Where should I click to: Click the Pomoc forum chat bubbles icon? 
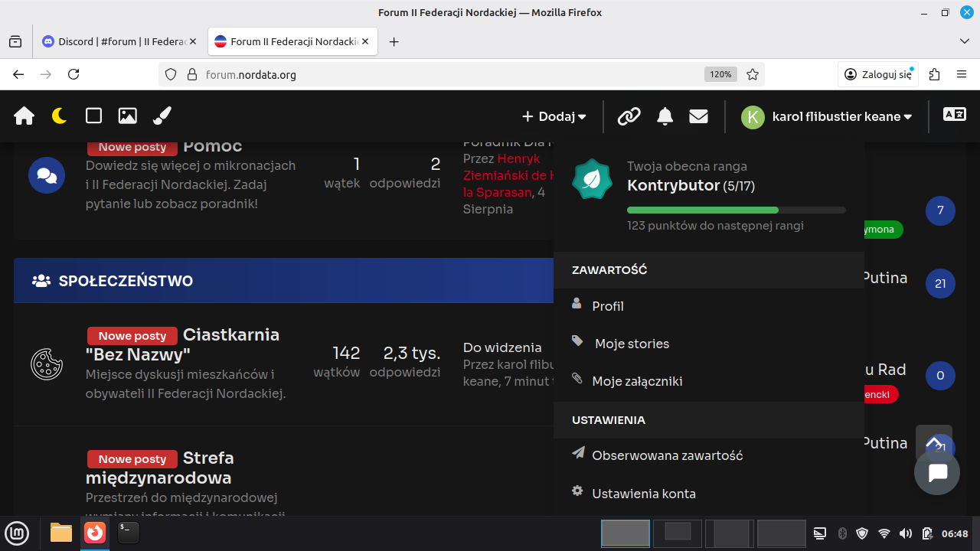(47, 175)
